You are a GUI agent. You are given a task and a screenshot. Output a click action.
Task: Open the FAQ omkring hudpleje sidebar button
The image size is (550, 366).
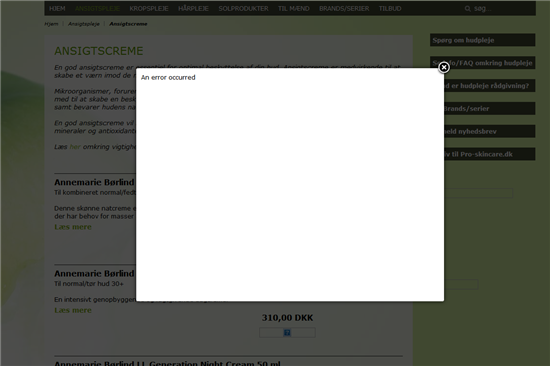click(483, 63)
